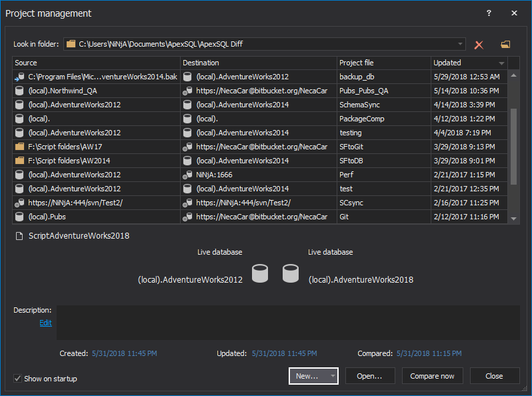Expand the Look in folder dropdown
Screen dimensions: 532x396
tap(460, 45)
